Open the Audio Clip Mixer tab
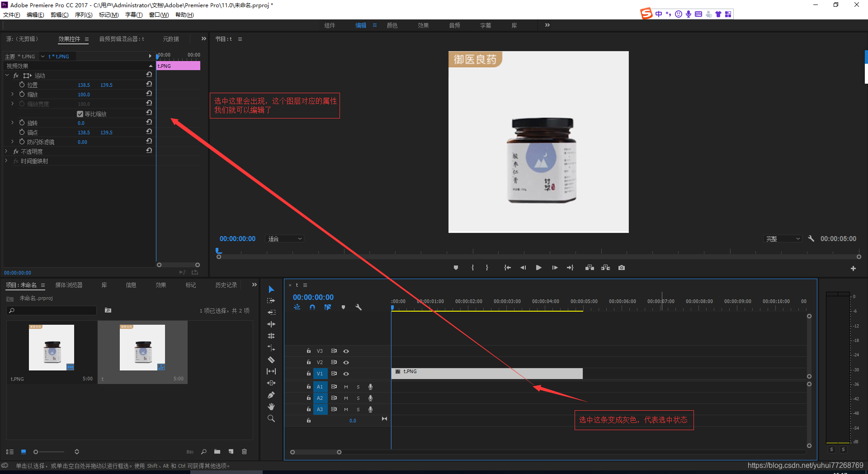Viewport: 868px width, 474px height. click(122, 39)
